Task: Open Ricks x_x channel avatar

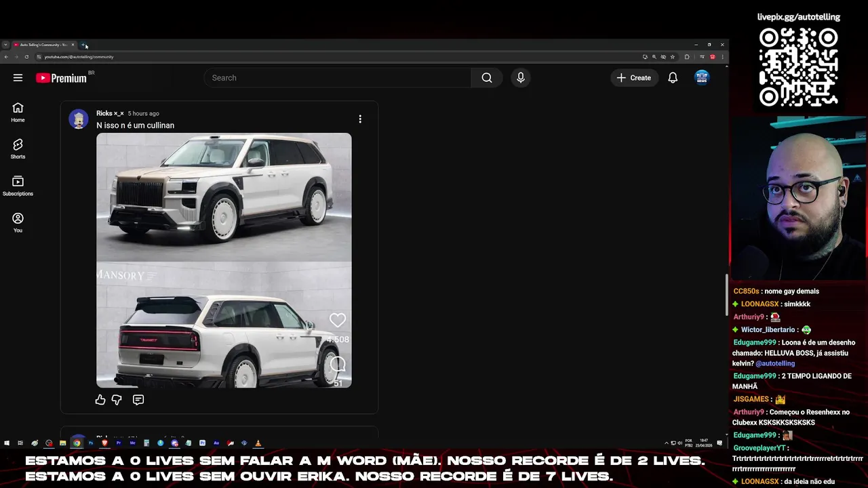Action: 79,119
